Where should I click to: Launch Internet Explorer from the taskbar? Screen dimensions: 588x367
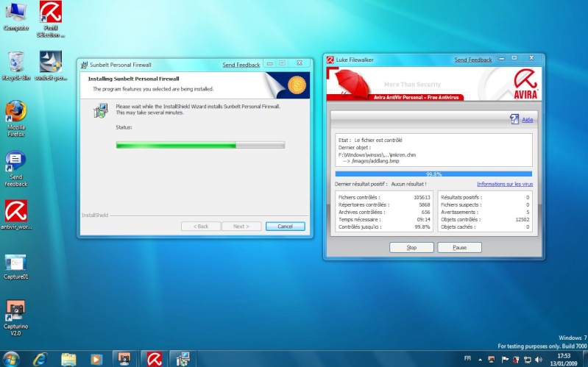click(x=40, y=359)
